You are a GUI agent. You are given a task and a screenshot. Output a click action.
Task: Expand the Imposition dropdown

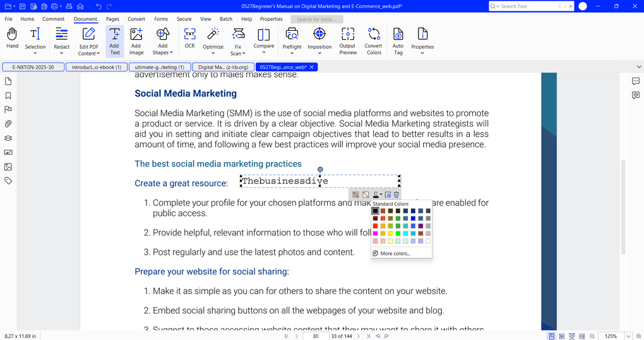(319, 53)
